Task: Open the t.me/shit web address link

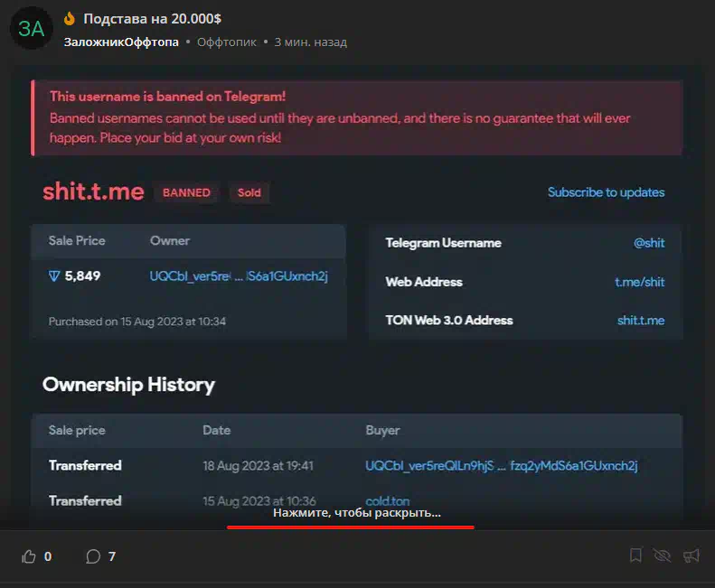Action: pyautogui.click(x=639, y=282)
